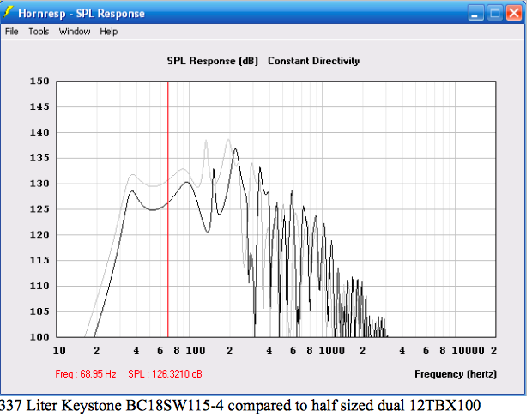The image size is (532, 417).
Task: Open the File menu
Action: click(x=11, y=32)
